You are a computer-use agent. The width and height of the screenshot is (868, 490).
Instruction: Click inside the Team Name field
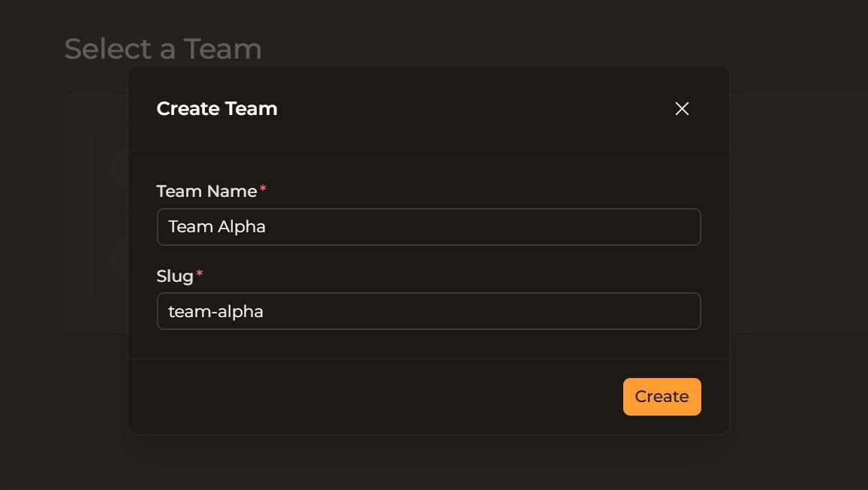429,226
